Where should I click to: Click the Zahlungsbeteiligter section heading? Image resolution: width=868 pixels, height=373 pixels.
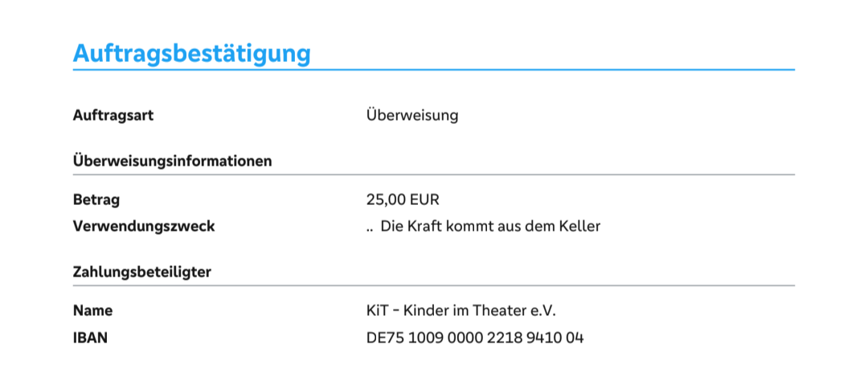pos(141,272)
